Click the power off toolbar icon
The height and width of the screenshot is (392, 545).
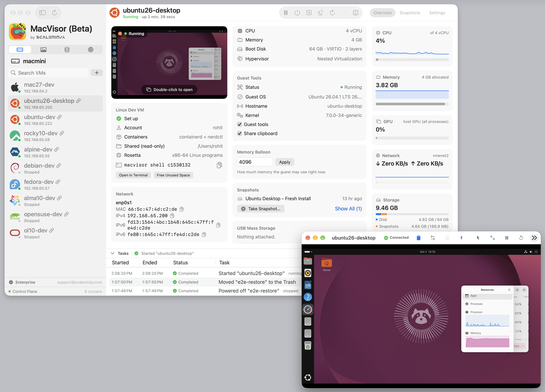point(297,13)
